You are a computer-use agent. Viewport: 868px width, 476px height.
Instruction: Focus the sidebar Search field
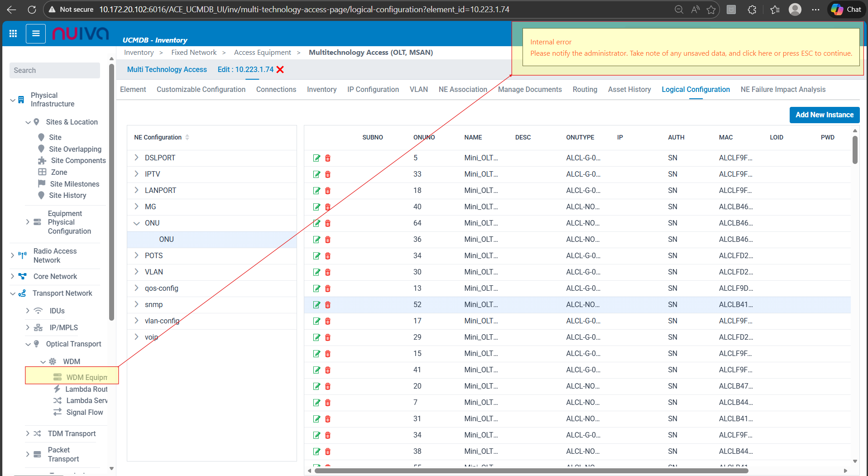54,70
